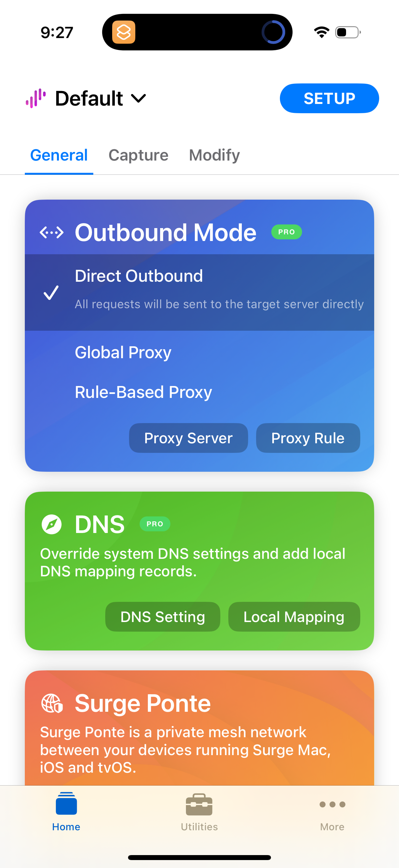Switch to the General tab
Image resolution: width=399 pixels, height=868 pixels.
tap(59, 155)
